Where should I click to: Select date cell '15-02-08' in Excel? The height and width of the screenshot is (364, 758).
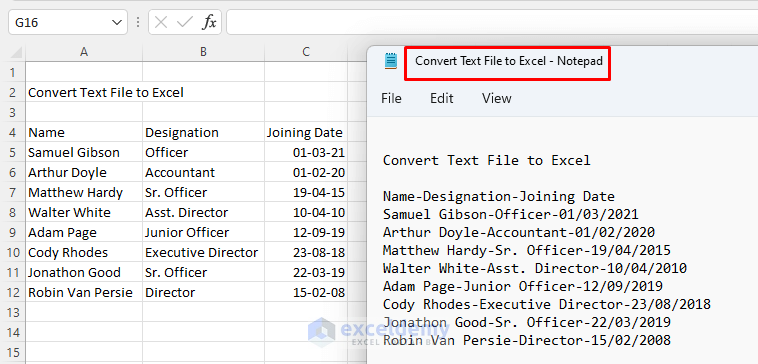pos(306,292)
